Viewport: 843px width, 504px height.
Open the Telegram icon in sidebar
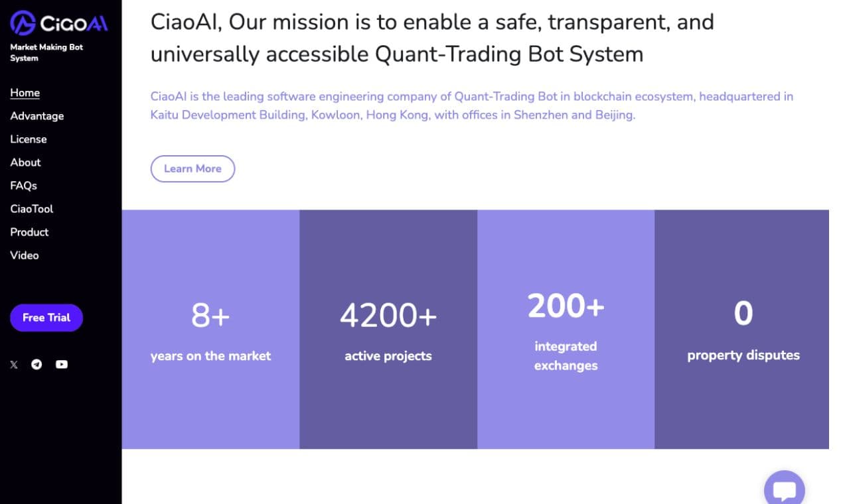tap(37, 364)
